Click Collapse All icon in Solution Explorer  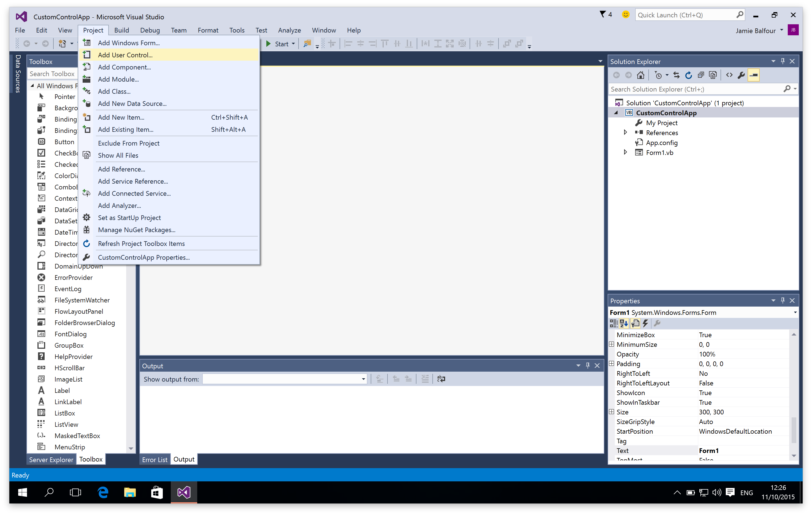click(701, 75)
